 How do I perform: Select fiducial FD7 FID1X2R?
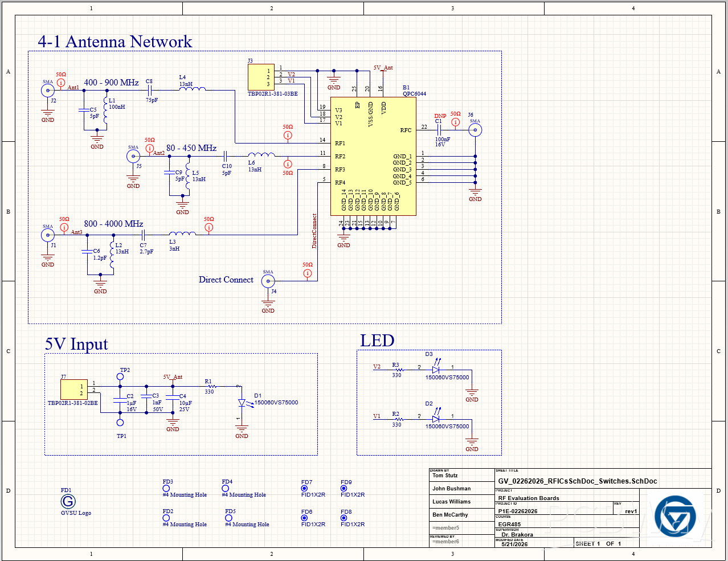pyautogui.click(x=304, y=488)
